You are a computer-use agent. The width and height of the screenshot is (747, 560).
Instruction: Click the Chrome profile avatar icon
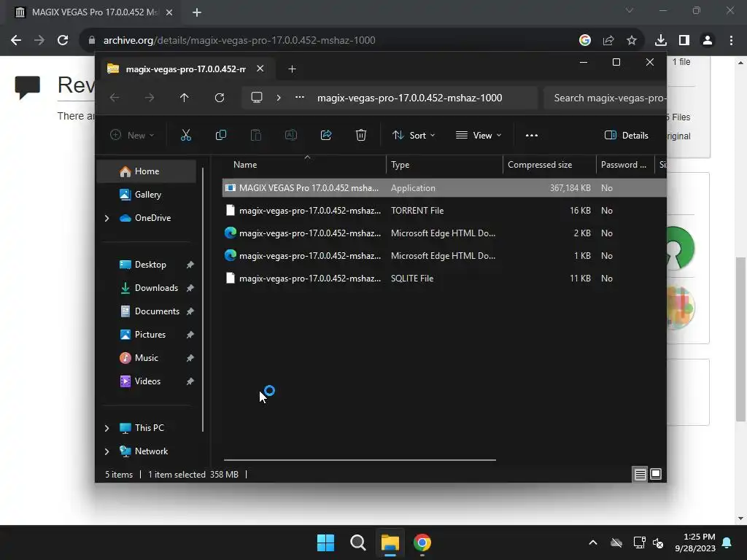click(708, 40)
